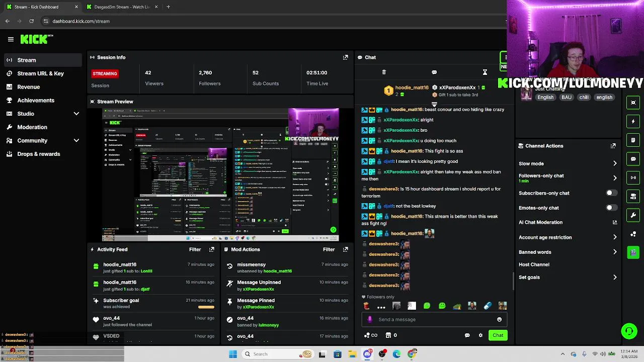Image resolution: width=644 pixels, height=362 pixels.
Task: Open Set goals options arrow
Action: (x=615, y=277)
